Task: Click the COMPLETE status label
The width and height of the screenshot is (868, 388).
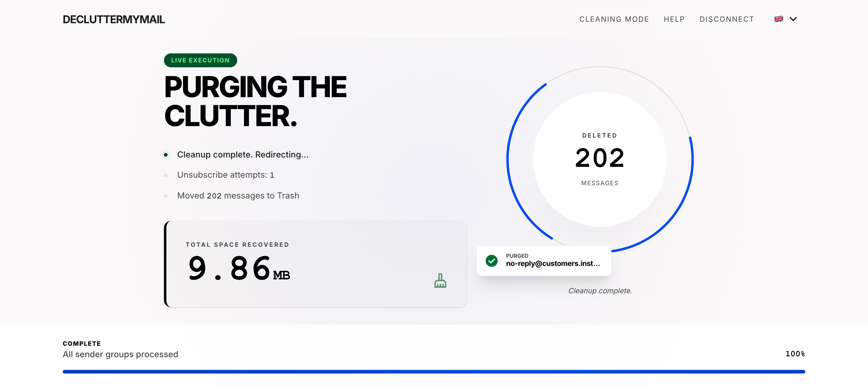Action: [82, 343]
